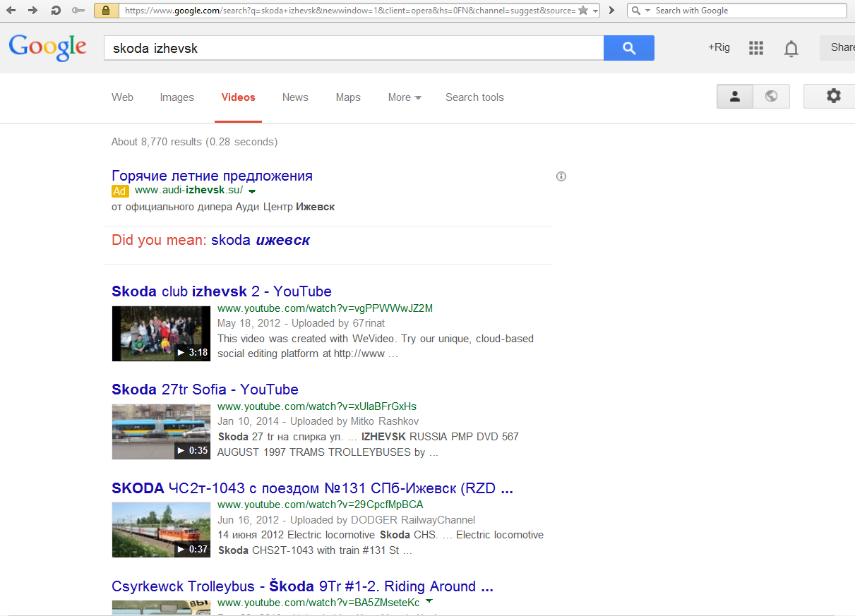
Task: Go forward with the browser forward arrow
Action: coord(32,11)
